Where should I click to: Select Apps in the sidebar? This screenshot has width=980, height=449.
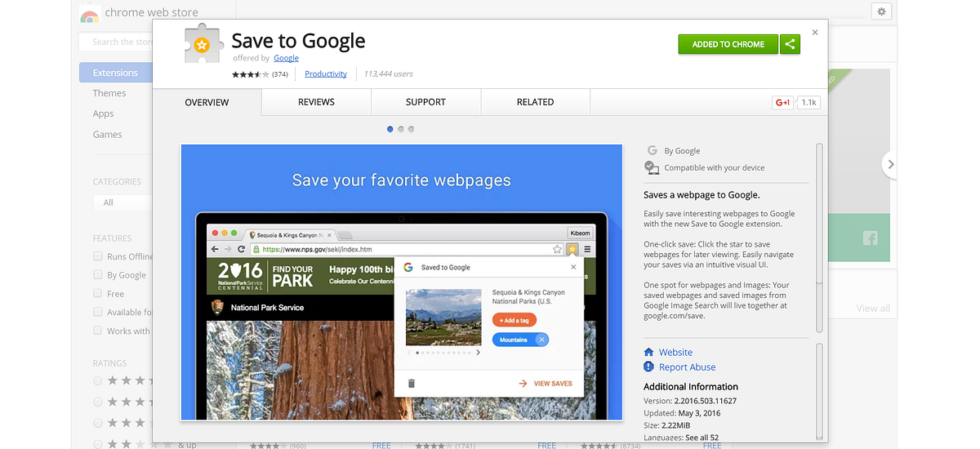pyautogui.click(x=103, y=113)
